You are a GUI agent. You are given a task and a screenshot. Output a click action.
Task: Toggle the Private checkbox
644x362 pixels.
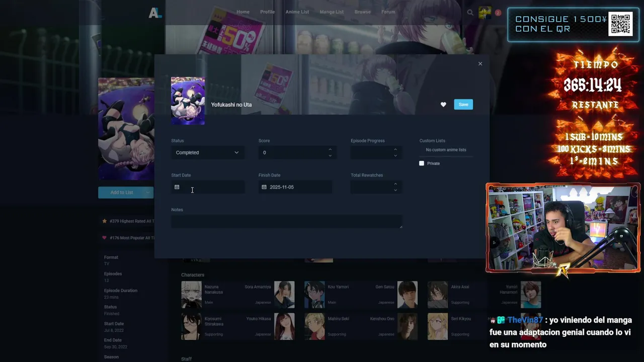(422, 163)
